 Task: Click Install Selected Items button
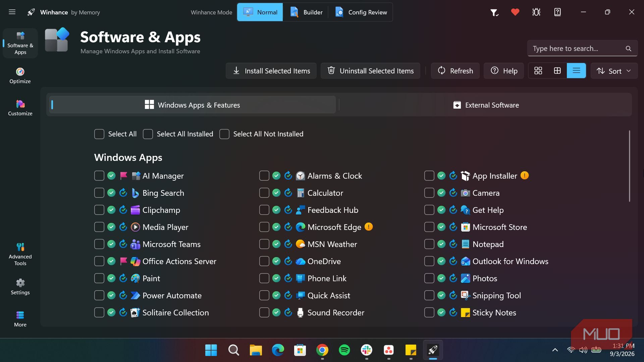point(271,71)
